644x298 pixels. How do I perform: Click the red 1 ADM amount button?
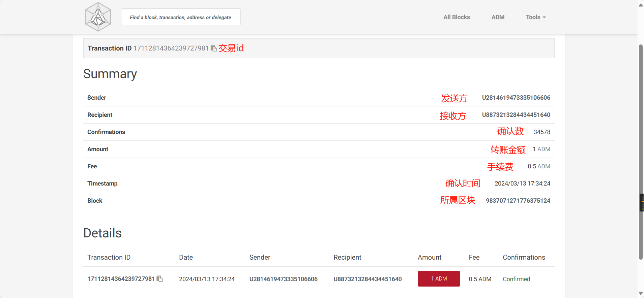click(x=439, y=279)
